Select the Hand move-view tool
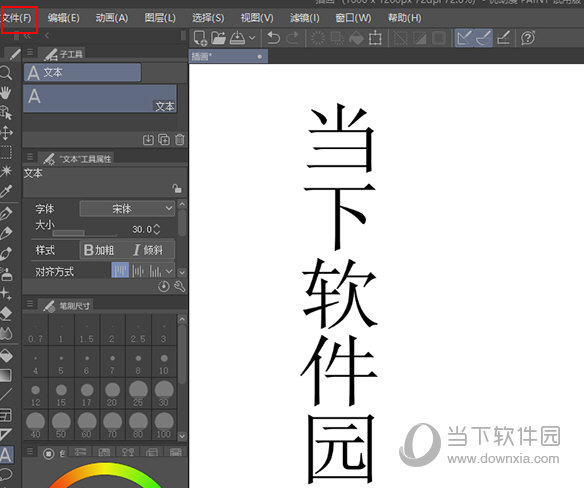Viewport: 584px width, 488px height. [x=6, y=92]
